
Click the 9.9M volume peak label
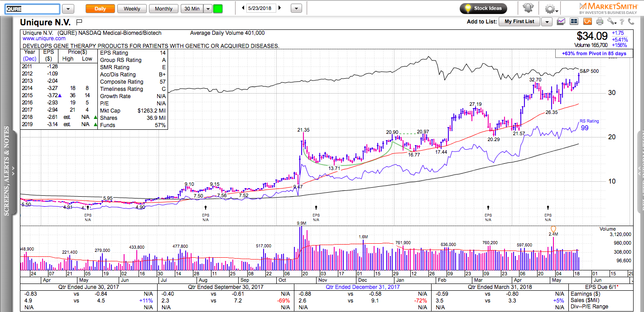tap(302, 223)
